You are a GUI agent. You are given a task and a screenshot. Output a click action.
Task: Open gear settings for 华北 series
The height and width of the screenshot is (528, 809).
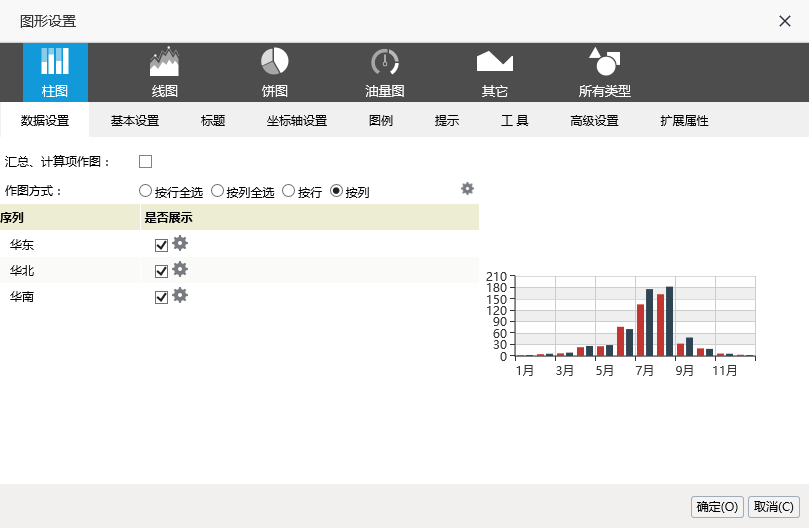(x=180, y=269)
